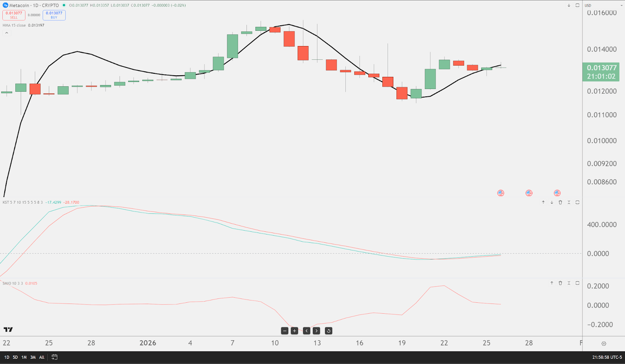The height and width of the screenshot is (364, 625).
Task: Open the date range calendar picker
Action: tap(54, 357)
